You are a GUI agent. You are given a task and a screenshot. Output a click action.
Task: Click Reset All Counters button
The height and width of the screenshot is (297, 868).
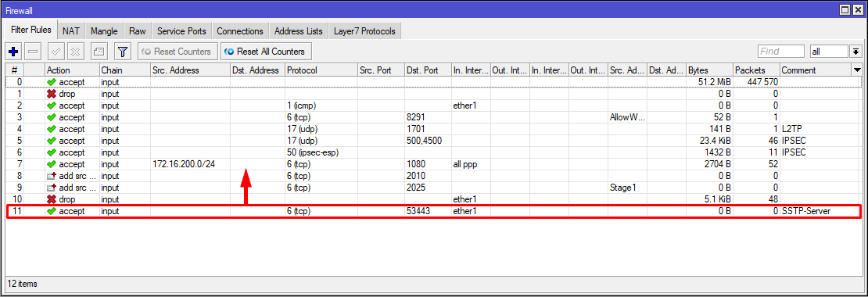[266, 52]
